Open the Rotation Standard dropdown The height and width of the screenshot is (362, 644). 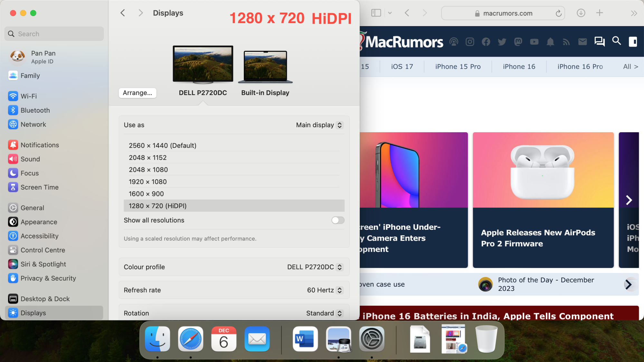[x=324, y=313]
